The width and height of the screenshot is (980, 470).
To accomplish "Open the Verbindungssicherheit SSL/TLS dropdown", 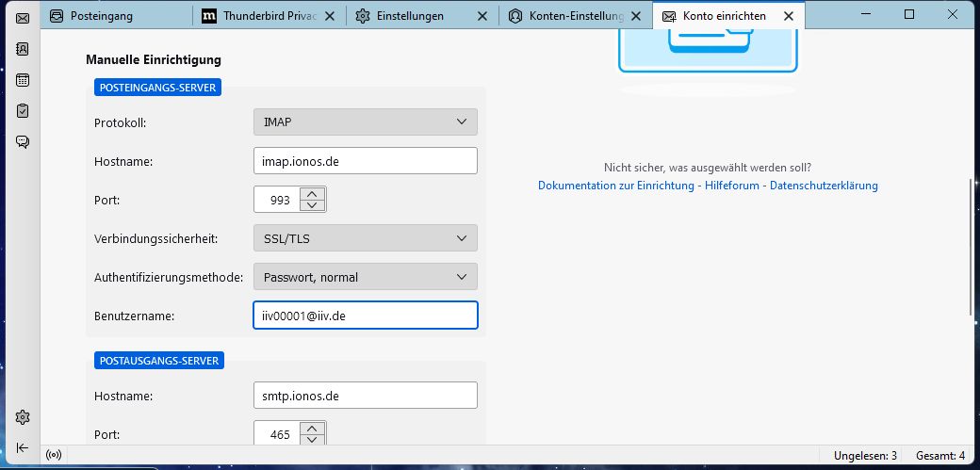I will [x=366, y=238].
